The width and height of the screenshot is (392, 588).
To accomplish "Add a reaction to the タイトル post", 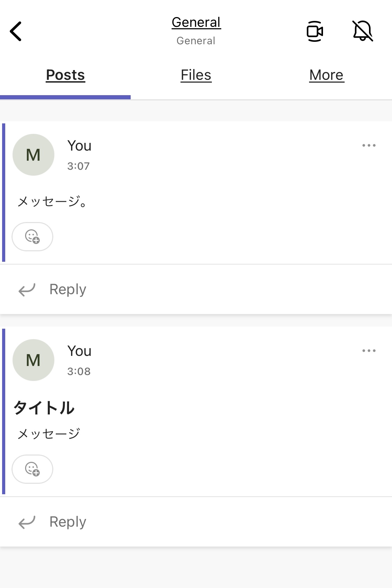I will point(32,469).
